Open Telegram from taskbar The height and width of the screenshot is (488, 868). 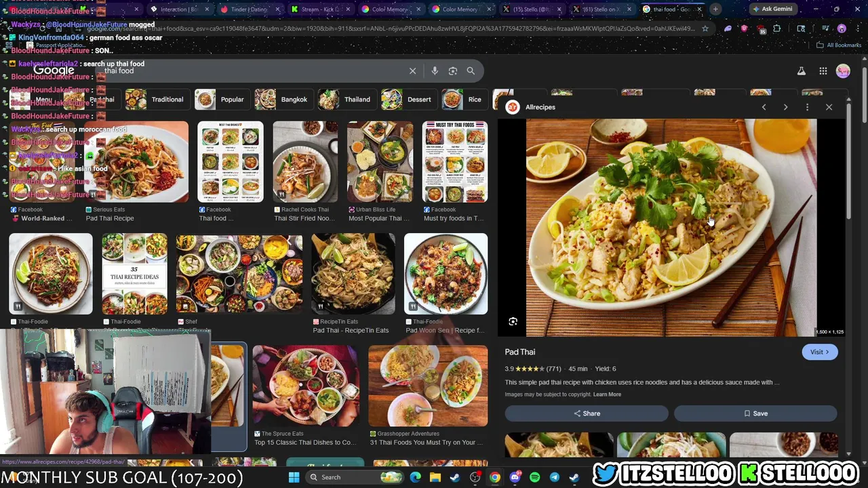[554, 477]
